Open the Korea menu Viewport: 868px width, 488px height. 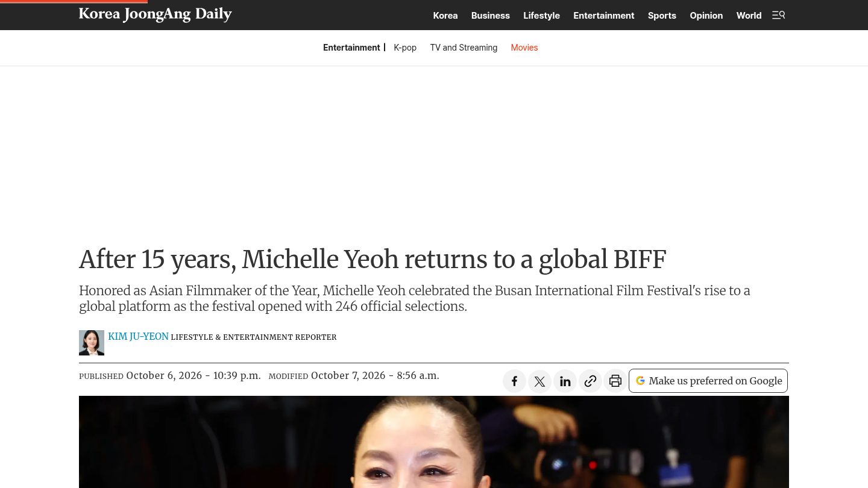[x=445, y=16]
